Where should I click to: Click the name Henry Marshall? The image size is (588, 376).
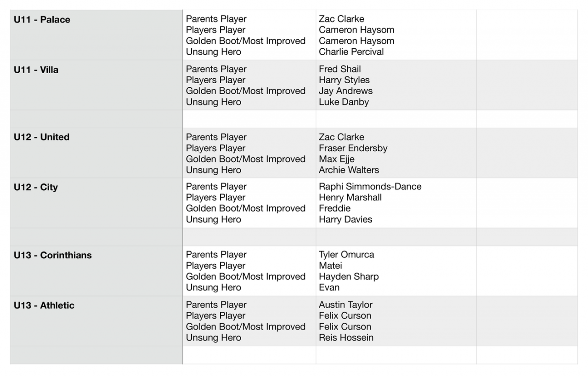pos(350,198)
